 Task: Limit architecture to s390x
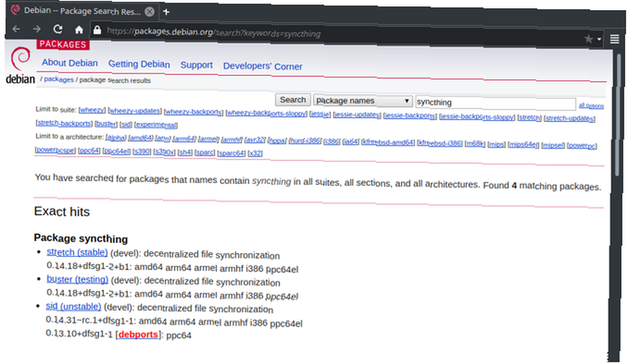click(164, 152)
